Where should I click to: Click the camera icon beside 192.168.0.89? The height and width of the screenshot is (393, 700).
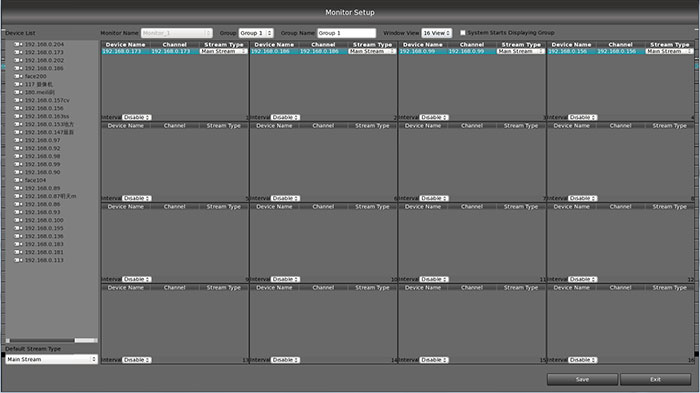click(x=18, y=188)
